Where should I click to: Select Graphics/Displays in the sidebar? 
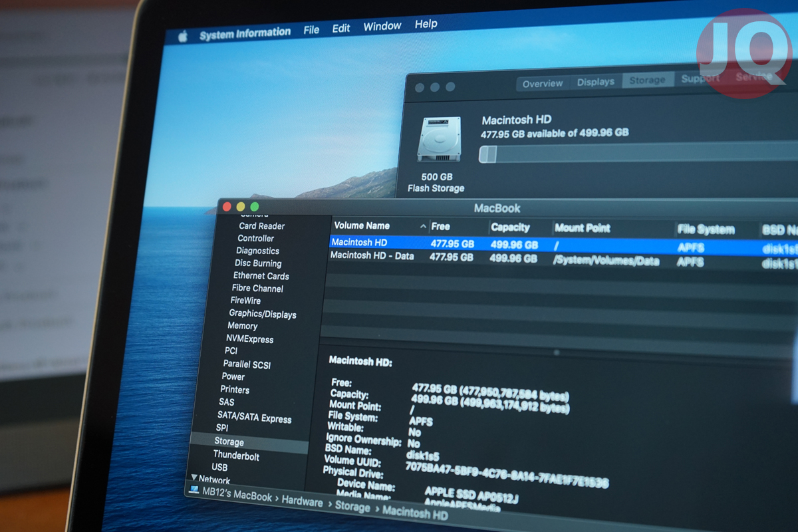(x=263, y=314)
